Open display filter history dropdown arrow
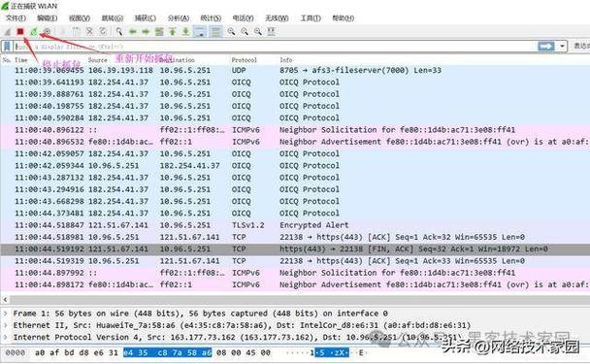 click(562, 47)
